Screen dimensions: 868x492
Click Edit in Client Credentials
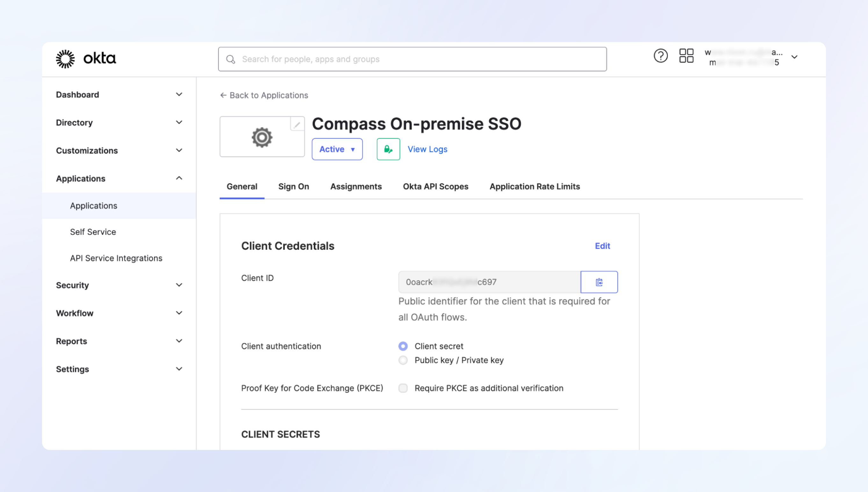click(x=602, y=246)
